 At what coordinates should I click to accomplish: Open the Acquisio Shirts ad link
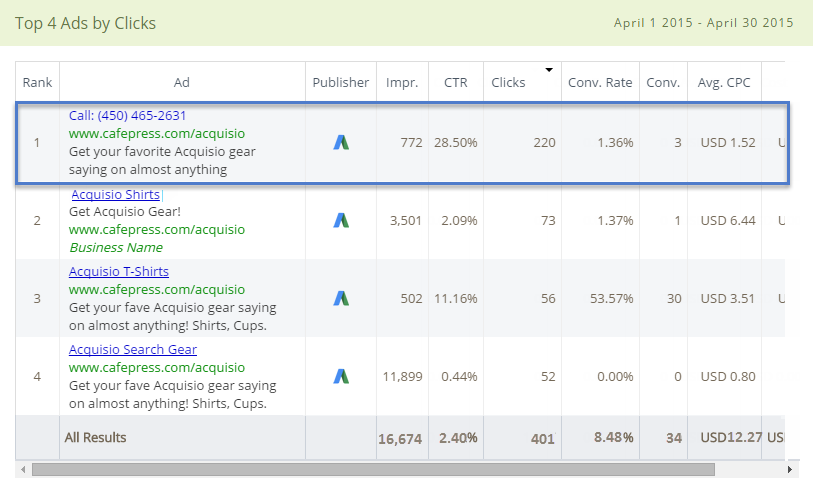point(116,194)
